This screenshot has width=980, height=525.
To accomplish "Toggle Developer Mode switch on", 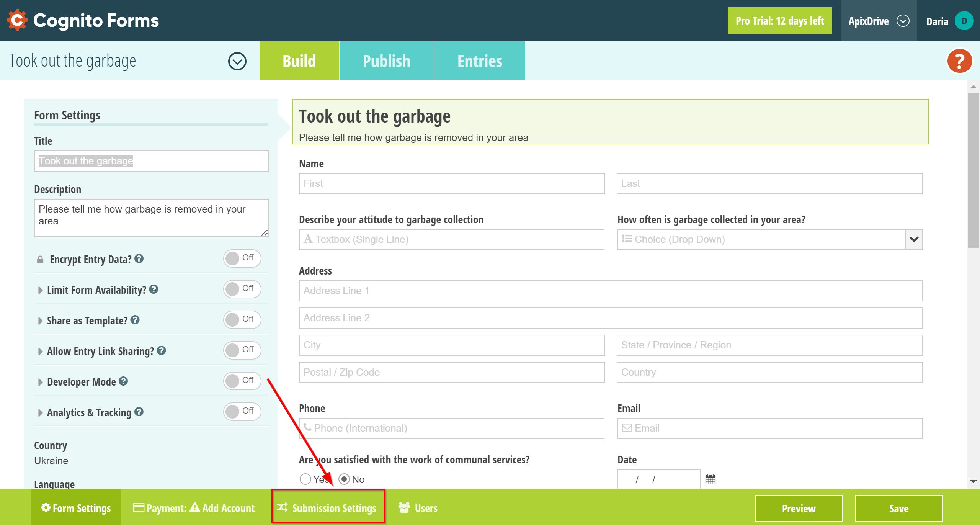I will tap(240, 382).
